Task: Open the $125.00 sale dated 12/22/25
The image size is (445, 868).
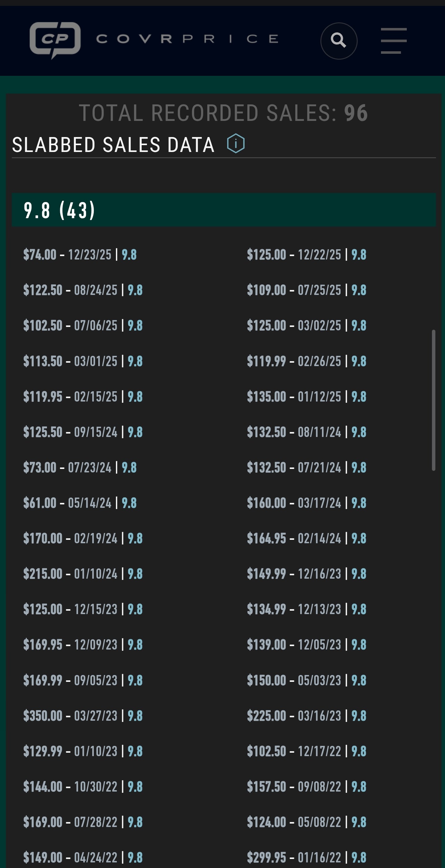Action: 306,255
